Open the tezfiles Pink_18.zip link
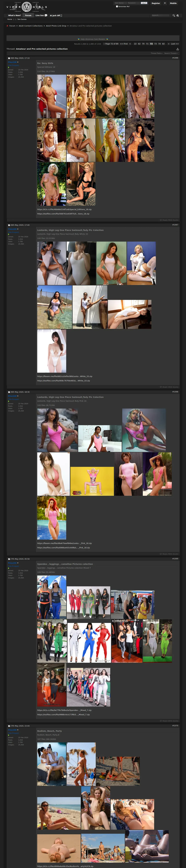 tap(63, 548)
